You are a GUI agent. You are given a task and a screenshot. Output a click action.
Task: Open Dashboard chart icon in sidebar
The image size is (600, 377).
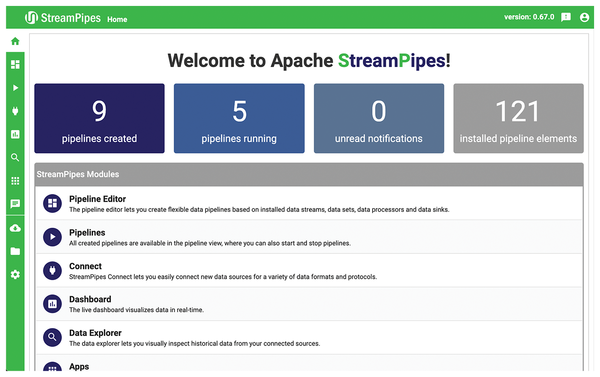pyautogui.click(x=15, y=134)
